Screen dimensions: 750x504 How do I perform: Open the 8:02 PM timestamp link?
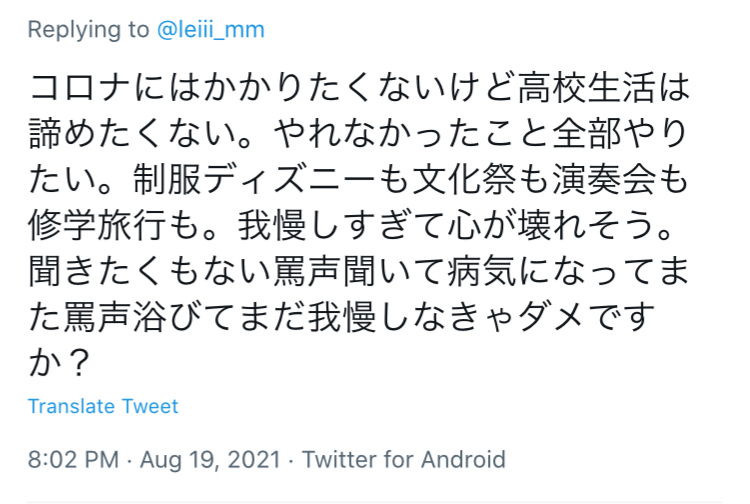tap(71, 460)
